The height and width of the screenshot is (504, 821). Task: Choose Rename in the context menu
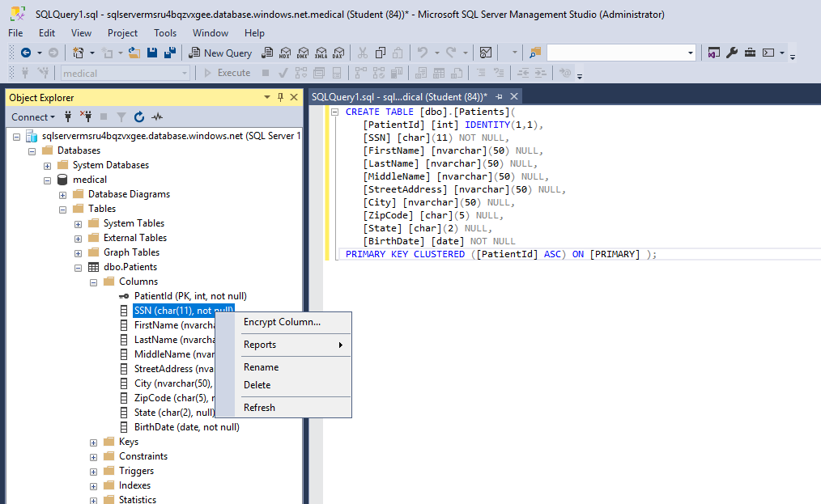pos(283,367)
